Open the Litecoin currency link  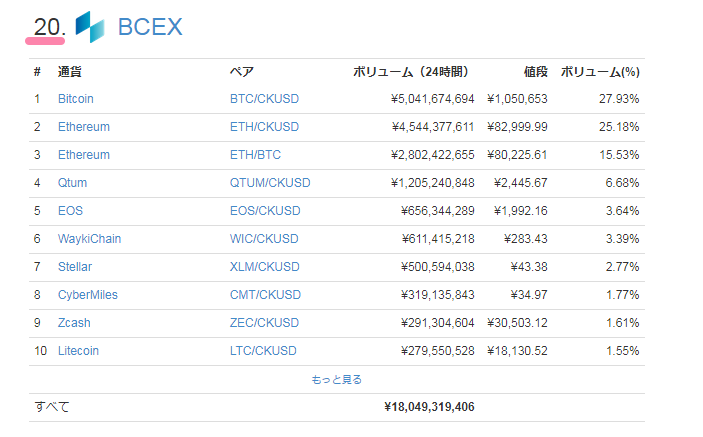click(x=78, y=351)
